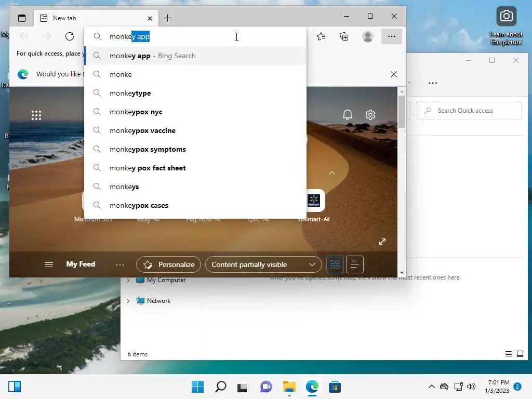Viewport: 532px width, 399px height.
Task: Select 'monkeypox cases' suggestion
Action: click(196, 205)
